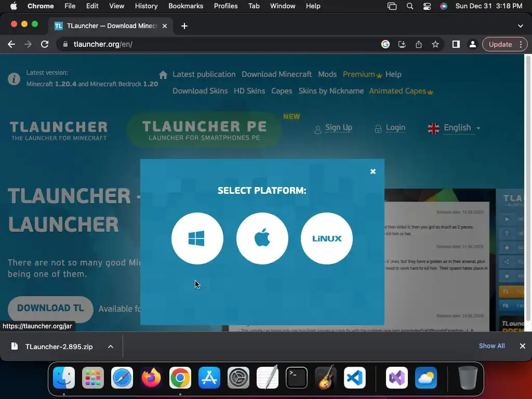Open the Chrome application menu
The image size is (532, 399).
click(41, 6)
